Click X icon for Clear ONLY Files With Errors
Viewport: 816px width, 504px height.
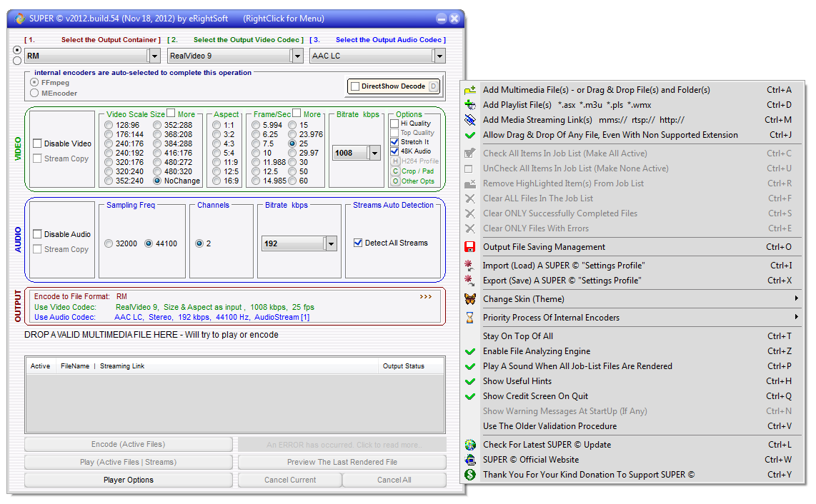(x=470, y=229)
